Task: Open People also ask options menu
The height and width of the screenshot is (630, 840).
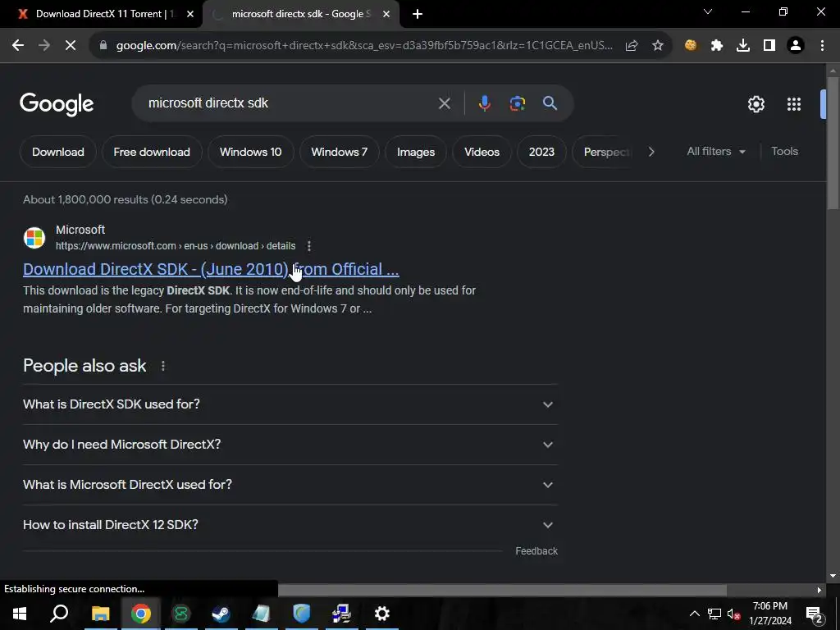Action: (163, 366)
